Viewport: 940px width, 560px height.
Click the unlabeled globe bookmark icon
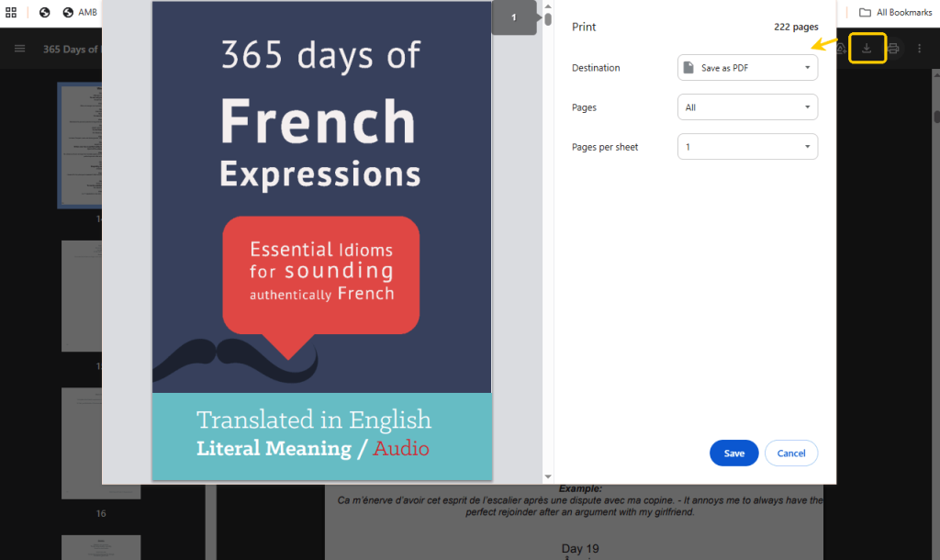[x=44, y=12]
